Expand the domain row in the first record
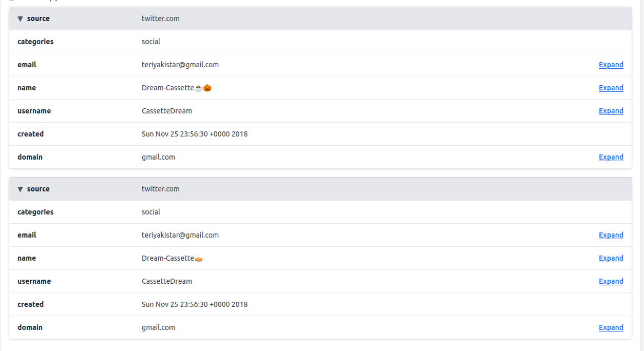This screenshot has width=644, height=351. pyautogui.click(x=611, y=157)
